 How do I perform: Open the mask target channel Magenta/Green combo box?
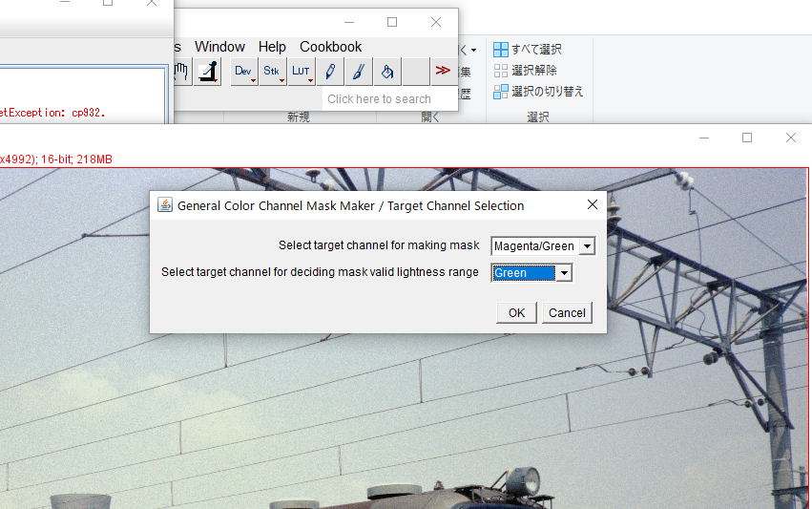point(543,245)
